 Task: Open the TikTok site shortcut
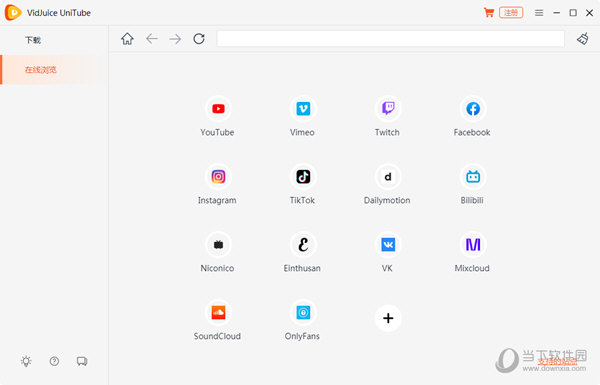tap(303, 177)
